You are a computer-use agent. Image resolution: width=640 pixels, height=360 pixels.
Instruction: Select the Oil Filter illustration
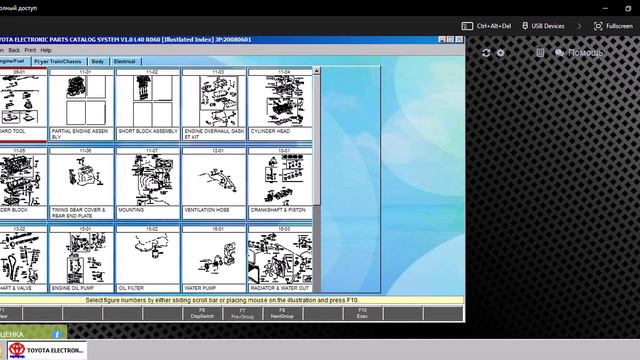click(147, 259)
